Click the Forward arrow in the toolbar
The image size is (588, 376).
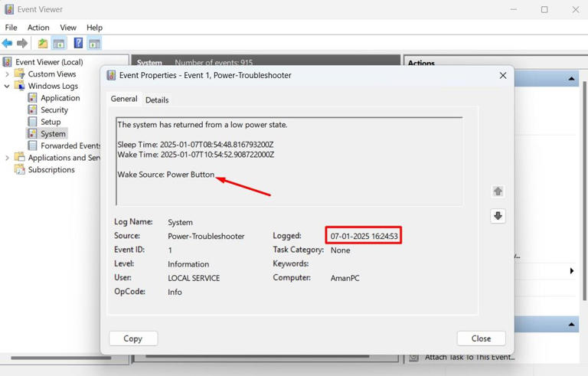(x=22, y=44)
